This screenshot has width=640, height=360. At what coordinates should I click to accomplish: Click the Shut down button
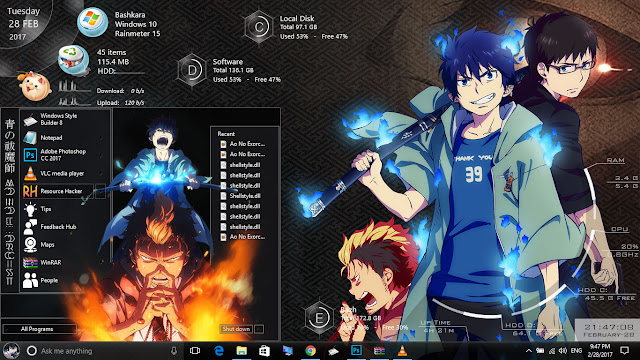click(236, 329)
